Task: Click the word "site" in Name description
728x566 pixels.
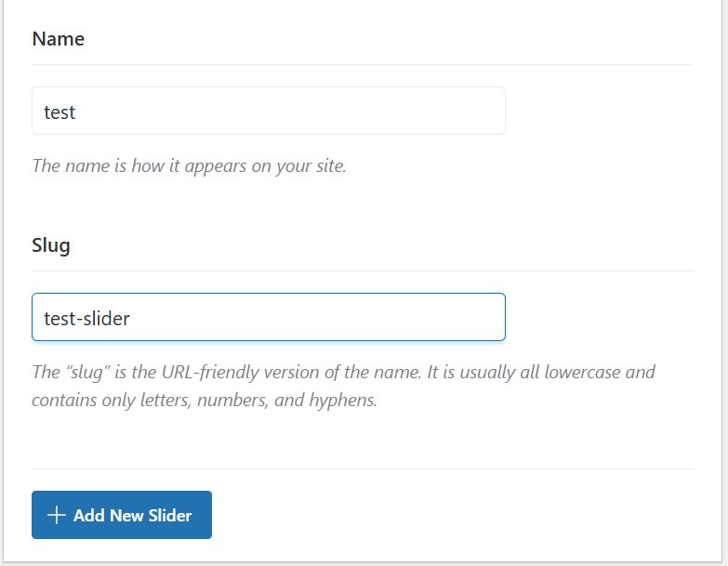Action: pyautogui.click(x=327, y=166)
